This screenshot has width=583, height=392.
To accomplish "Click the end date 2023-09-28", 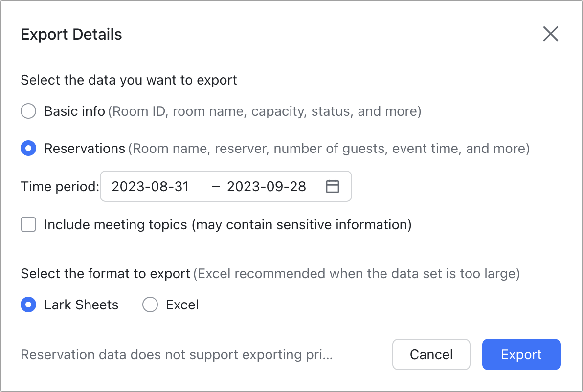I will 267,186.
